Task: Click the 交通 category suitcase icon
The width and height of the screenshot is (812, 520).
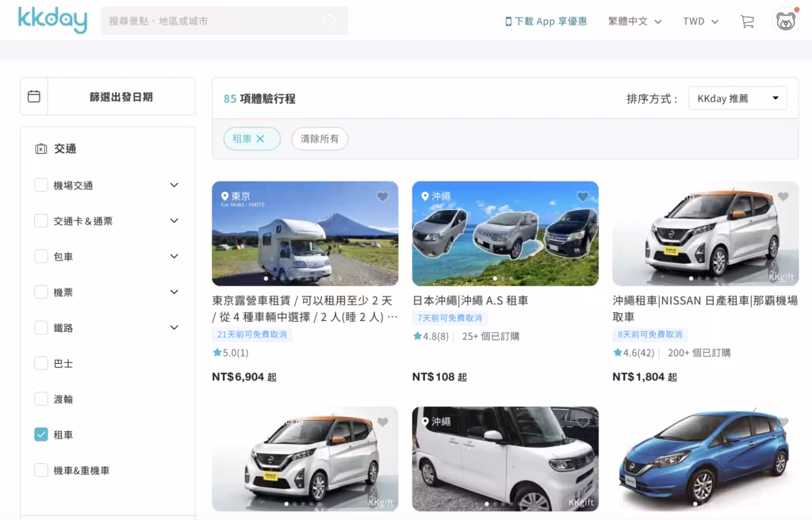Action: pos(41,149)
